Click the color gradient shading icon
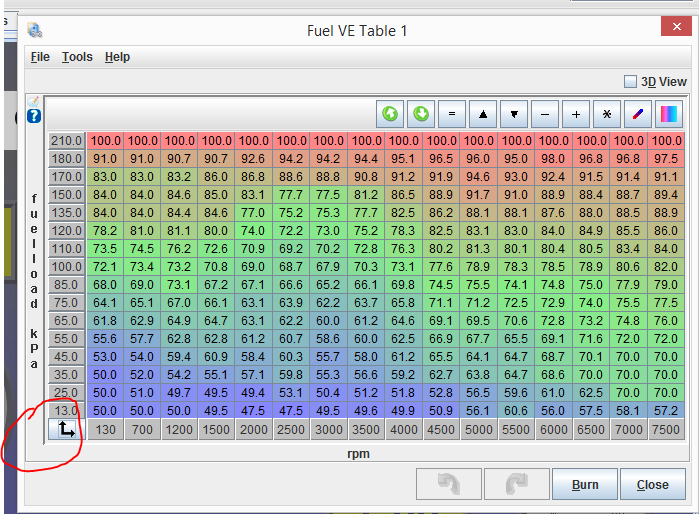 coord(668,114)
